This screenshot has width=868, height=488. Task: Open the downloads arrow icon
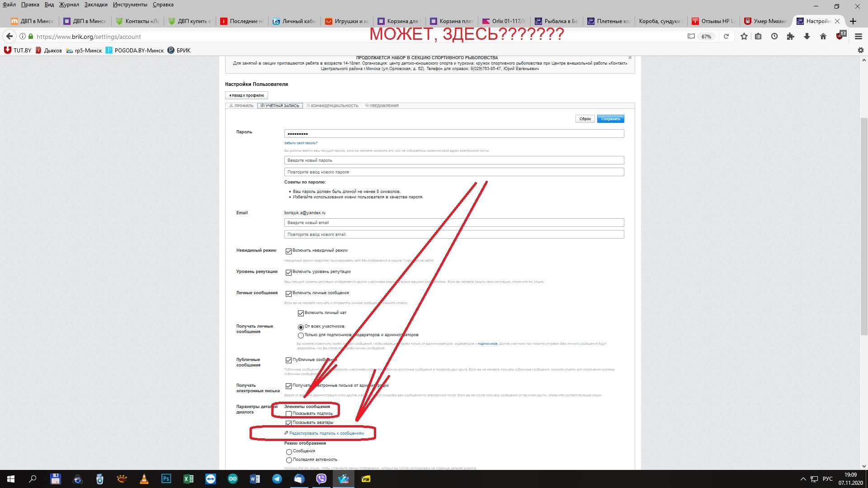coord(807,37)
